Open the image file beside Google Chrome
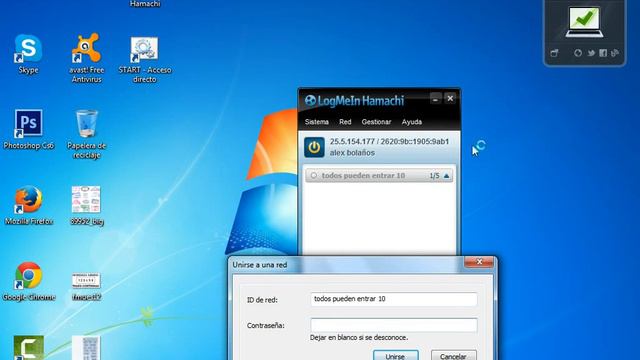This screenshot has width=640, height=360. pos(86,281)
